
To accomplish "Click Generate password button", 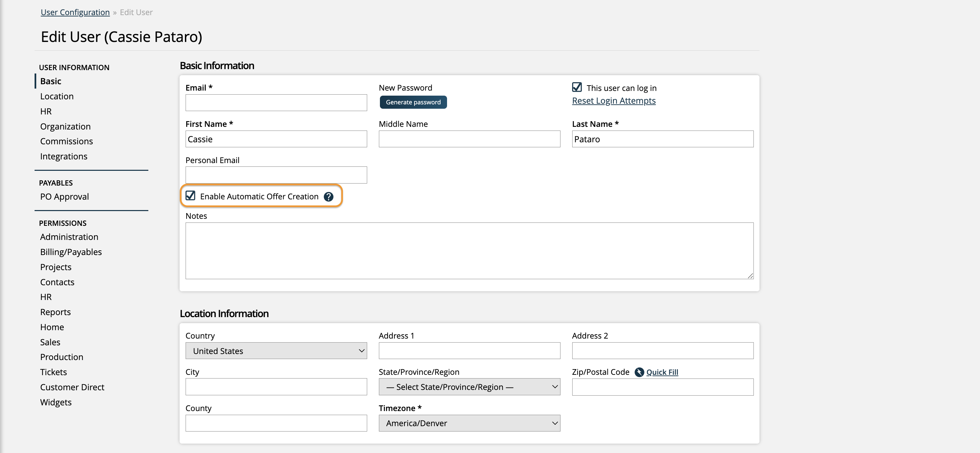I will 413,102.
